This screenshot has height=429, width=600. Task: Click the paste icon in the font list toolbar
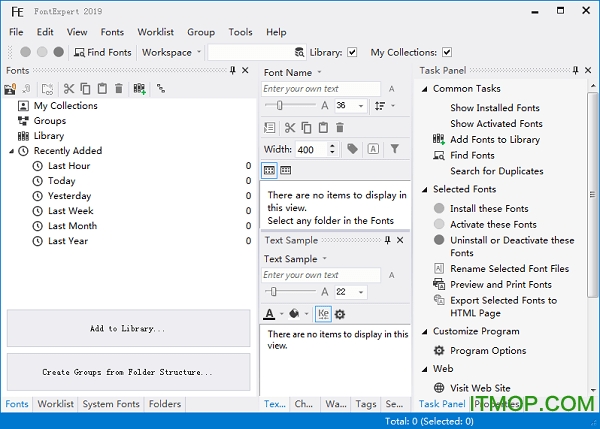point(323,127)
